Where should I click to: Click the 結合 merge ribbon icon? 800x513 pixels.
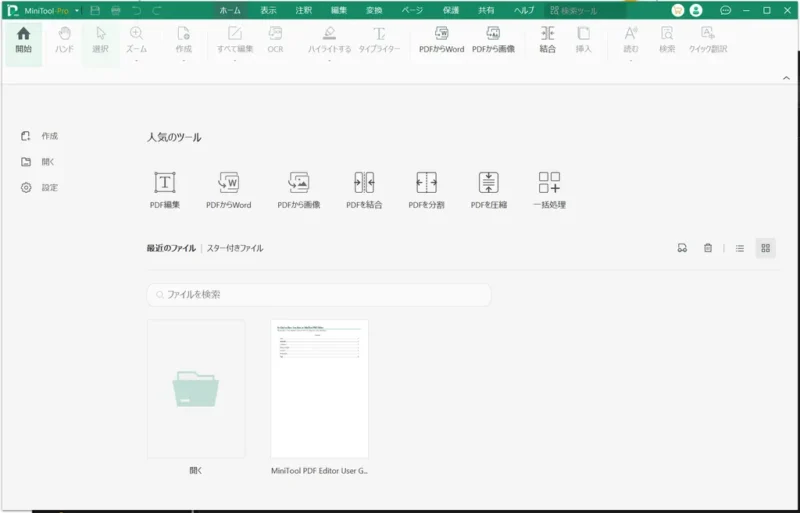point(547,40)
